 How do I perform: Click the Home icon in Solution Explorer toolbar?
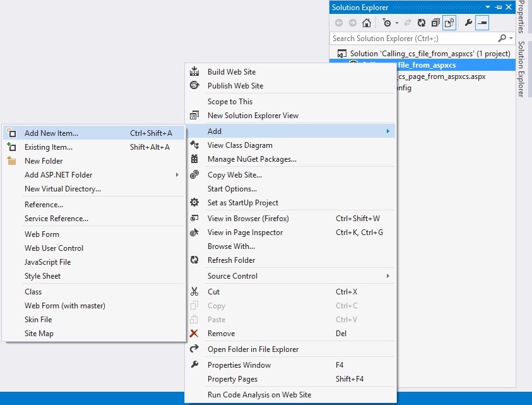pos(366,23)
